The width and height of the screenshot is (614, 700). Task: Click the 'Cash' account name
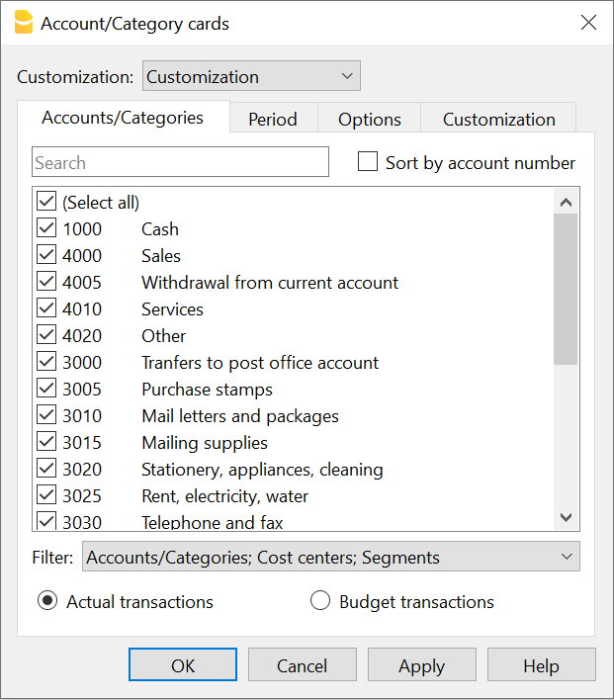pos(160,229)
